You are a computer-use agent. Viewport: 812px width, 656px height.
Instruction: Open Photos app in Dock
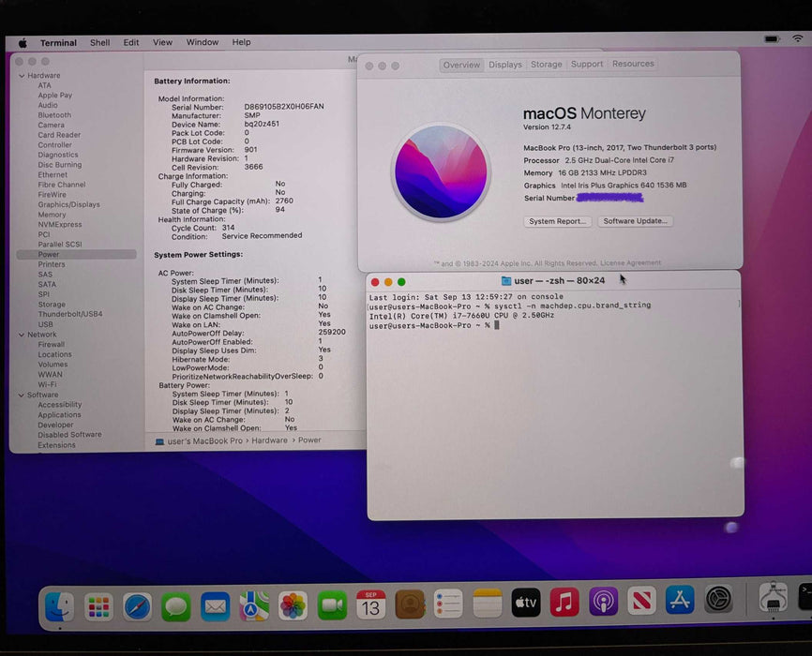pyautogui.click(x=293, y=605)
